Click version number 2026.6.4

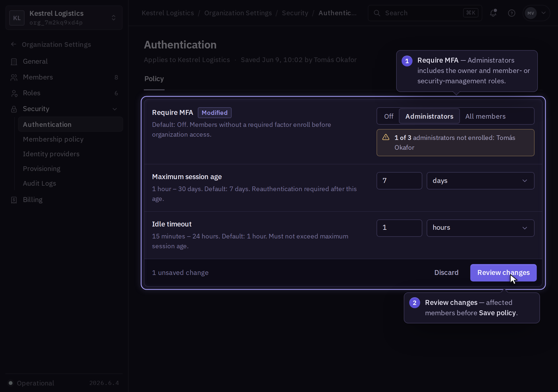[x=104, y=383]
